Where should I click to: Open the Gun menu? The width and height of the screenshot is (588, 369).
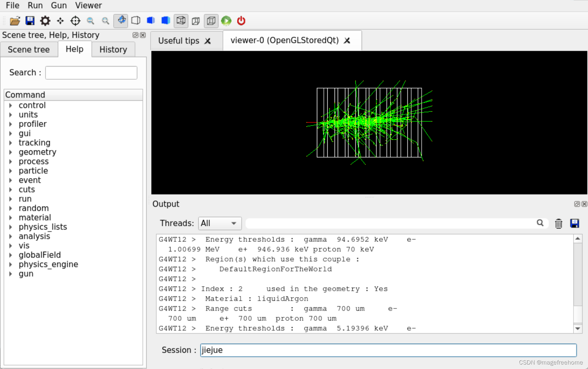pyautogui.click(x=59, y=6)
